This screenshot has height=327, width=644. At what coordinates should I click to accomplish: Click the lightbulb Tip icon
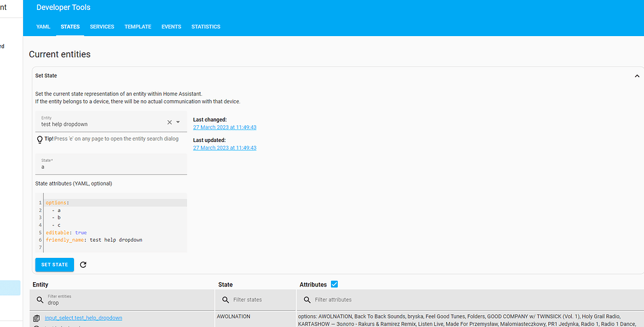click(40, 140)
